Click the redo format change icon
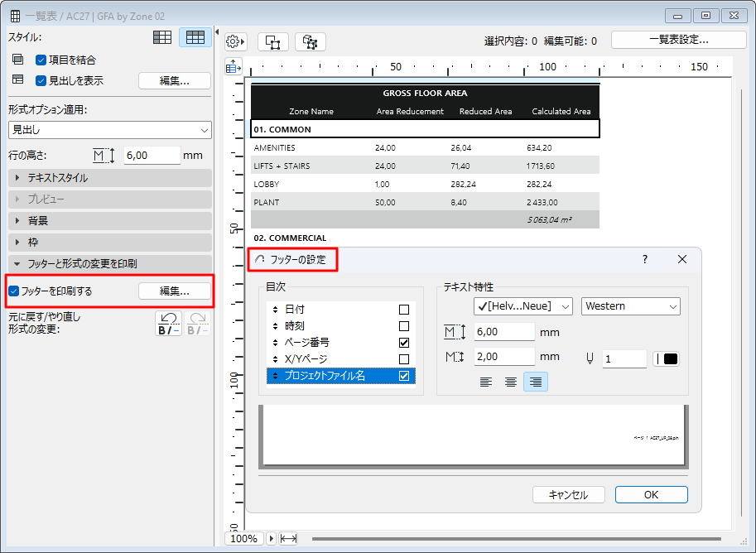 click(x=197, y=323)
